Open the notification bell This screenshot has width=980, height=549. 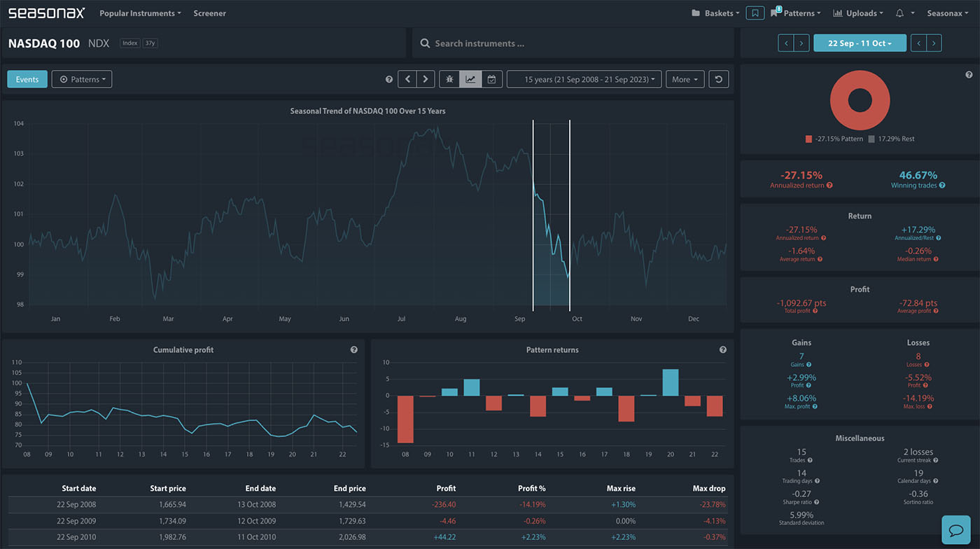[x=899, y=13]
